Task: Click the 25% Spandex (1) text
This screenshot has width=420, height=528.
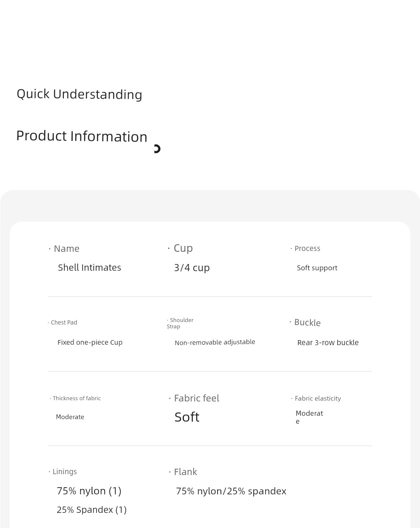Action: (x=92, y=510)
